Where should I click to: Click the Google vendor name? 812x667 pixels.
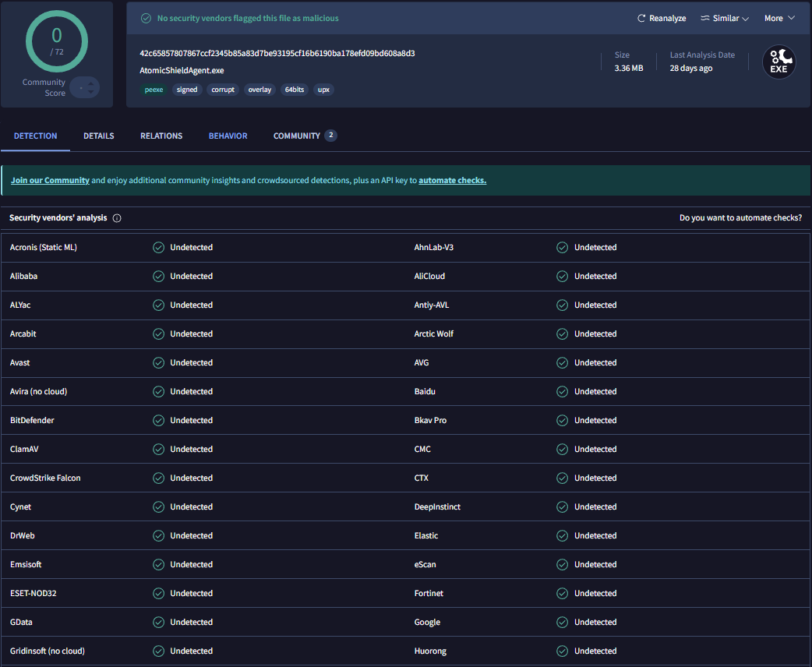(427, 623)
